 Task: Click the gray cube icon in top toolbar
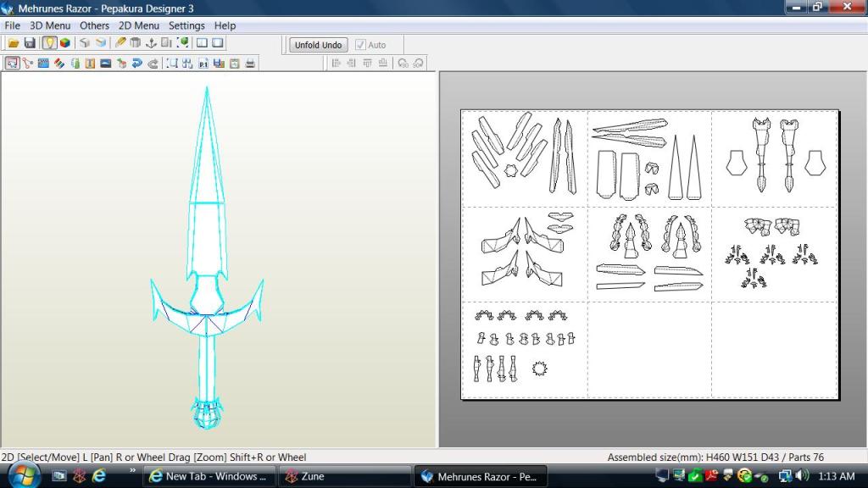pyautogui.click(x=85, y=43)
